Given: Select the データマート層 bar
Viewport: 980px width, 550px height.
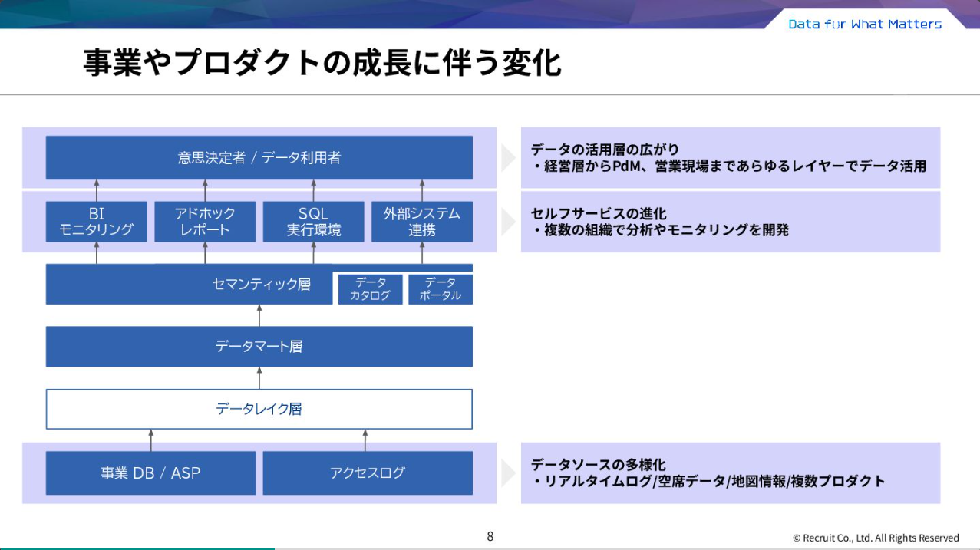Looking at the screenshot, I should point(259,346).
